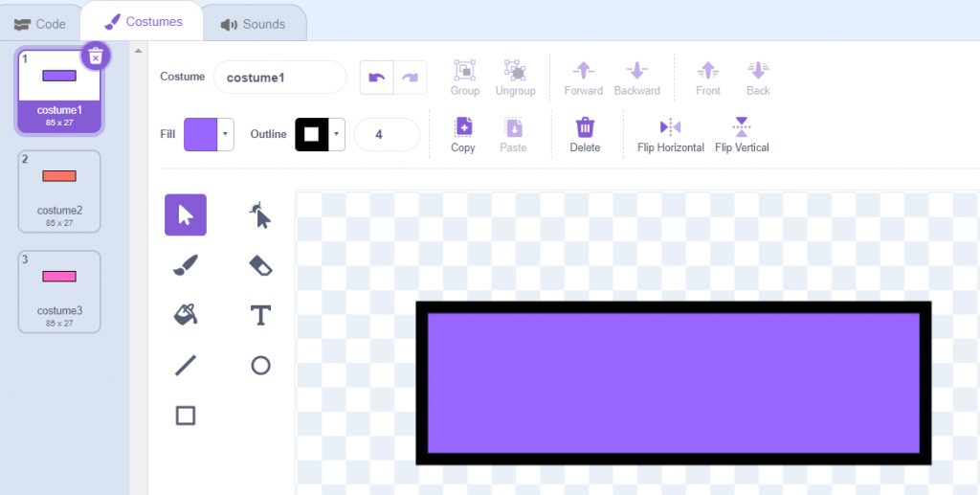Click the costume name text field

coord(279,77)
